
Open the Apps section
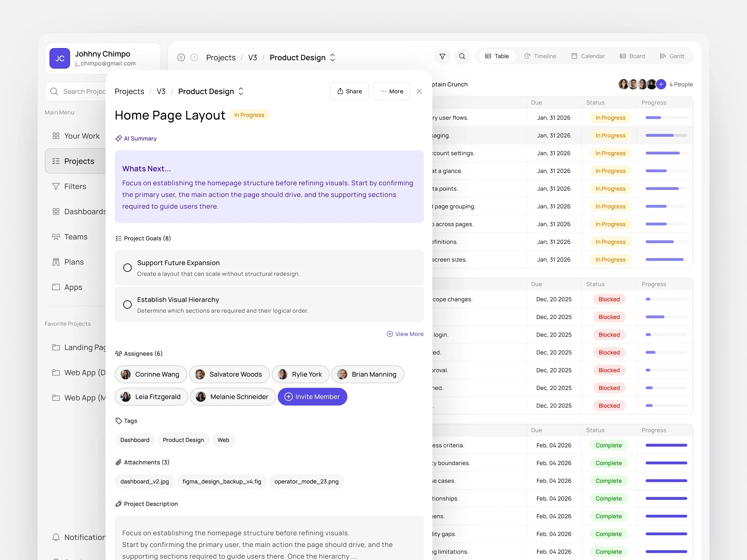point(73,287)
